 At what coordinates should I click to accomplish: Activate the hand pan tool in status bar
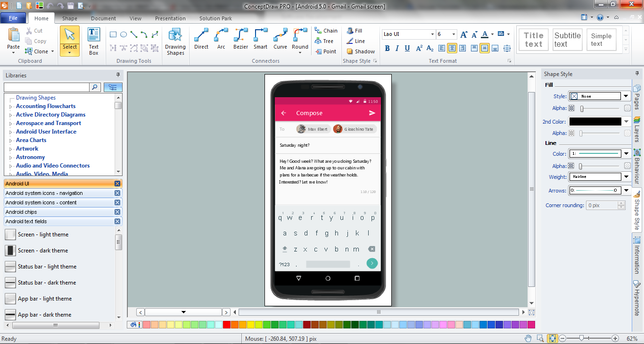(528, 338)
